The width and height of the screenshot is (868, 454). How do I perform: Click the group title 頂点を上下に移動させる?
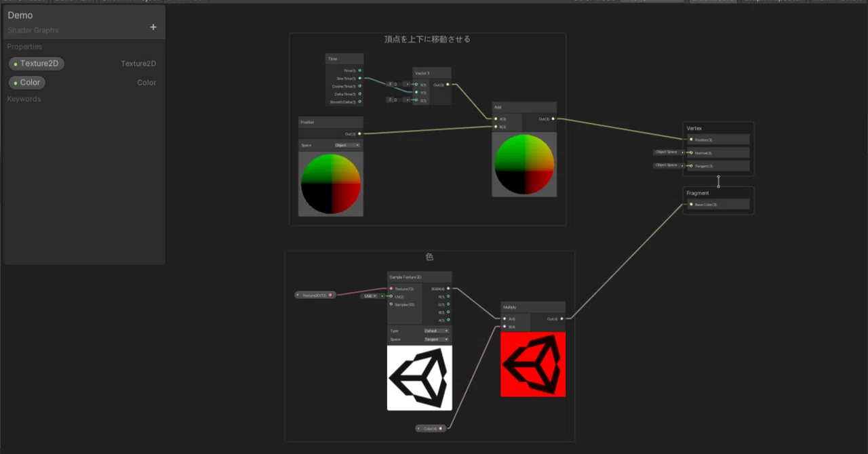tap(427, 39)
